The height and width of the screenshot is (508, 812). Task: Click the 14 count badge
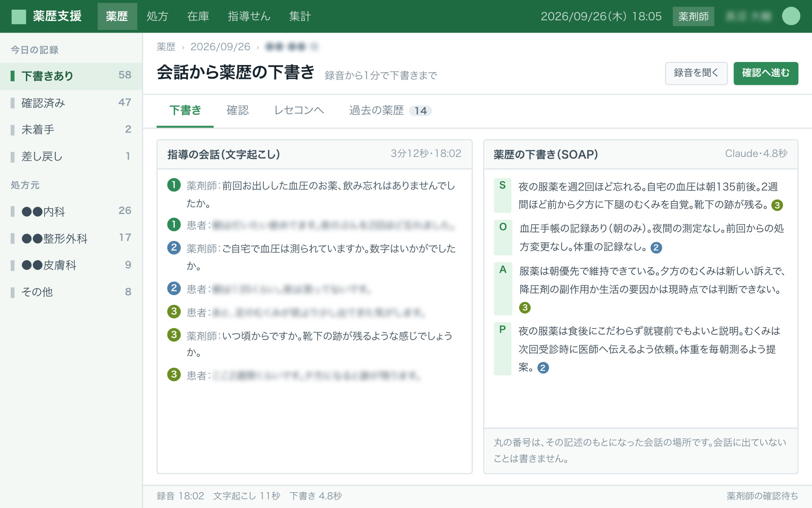(420, 111)
